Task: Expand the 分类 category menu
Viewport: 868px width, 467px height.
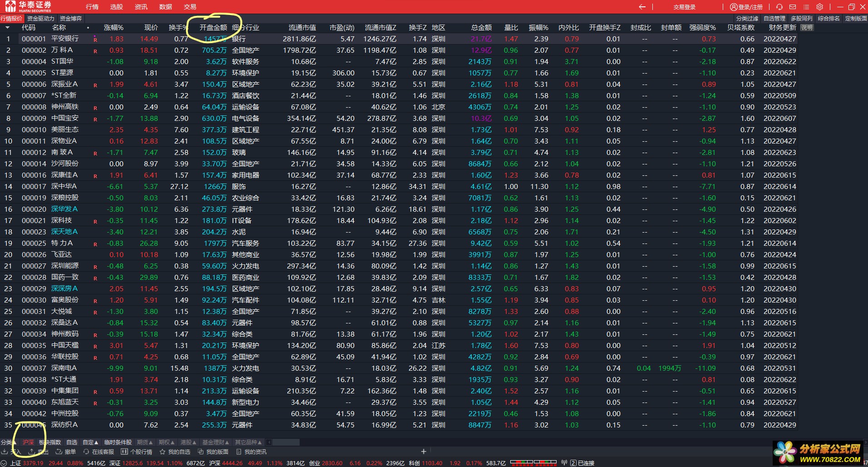Action: click(x=8, y=442)
